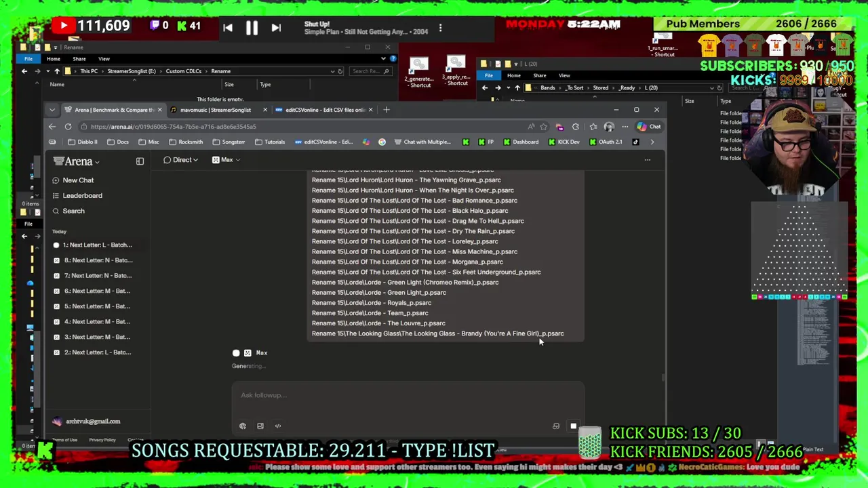Viewport: 868px width, 488px height.
Task: Open the Arena chat options ellipsis
Action: [647, 160]
